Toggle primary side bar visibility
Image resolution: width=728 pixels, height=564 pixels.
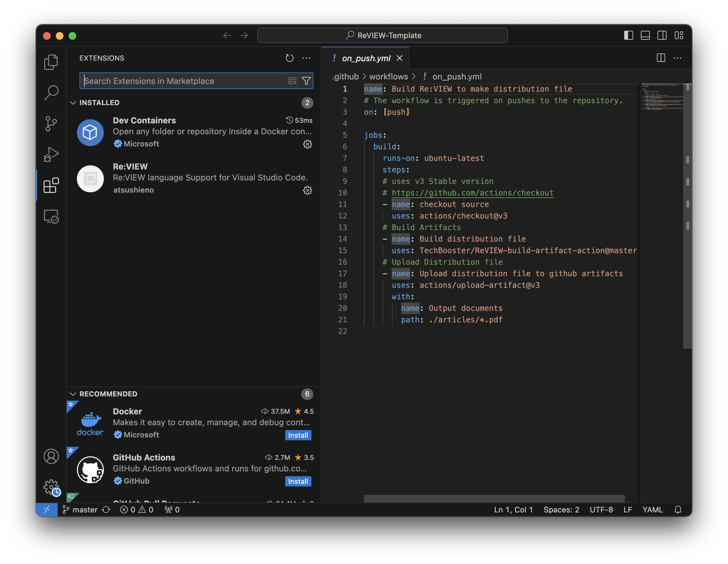tap(628, 35)
